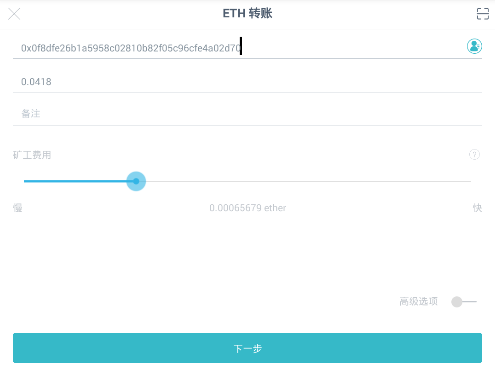Image resolution: width=495 pixels, height=391 pixels.
Task: Open the QR code scanner icon
Action: (483, 14)
